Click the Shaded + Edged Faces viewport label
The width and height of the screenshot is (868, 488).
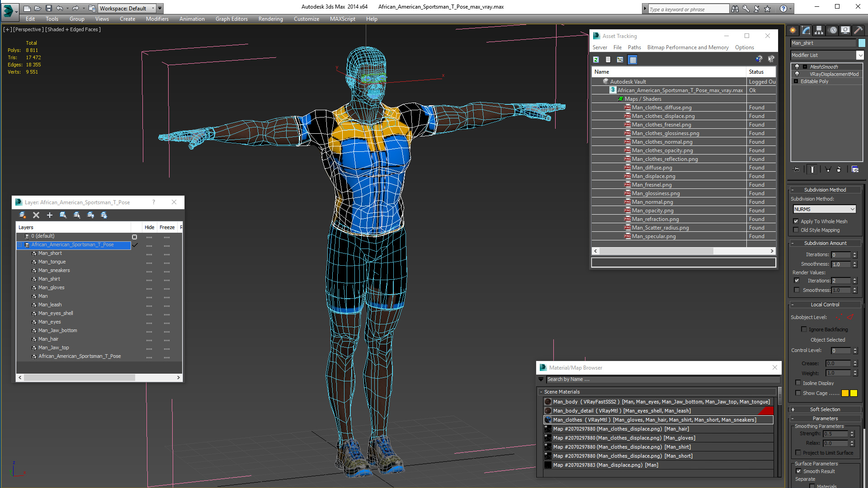pos(73,29)
